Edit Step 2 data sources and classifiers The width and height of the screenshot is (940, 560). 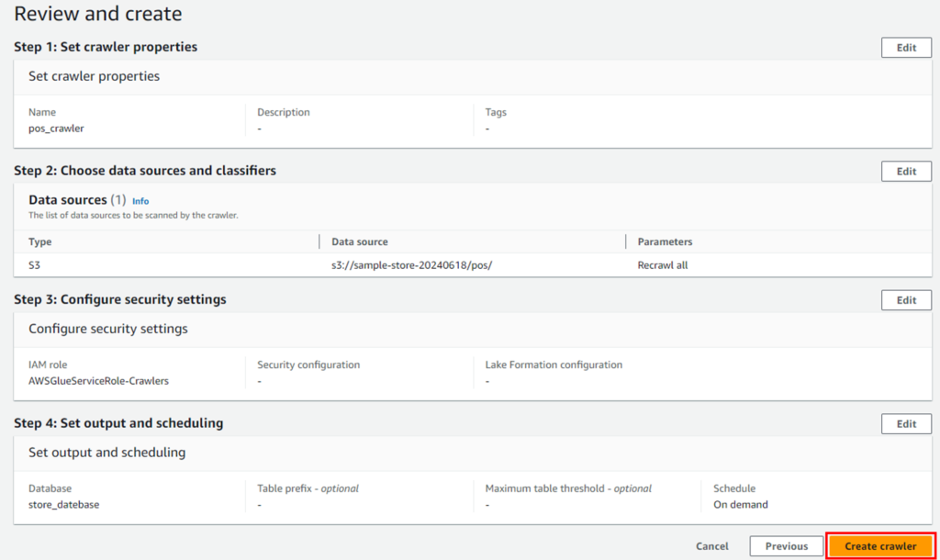point(906,171)
